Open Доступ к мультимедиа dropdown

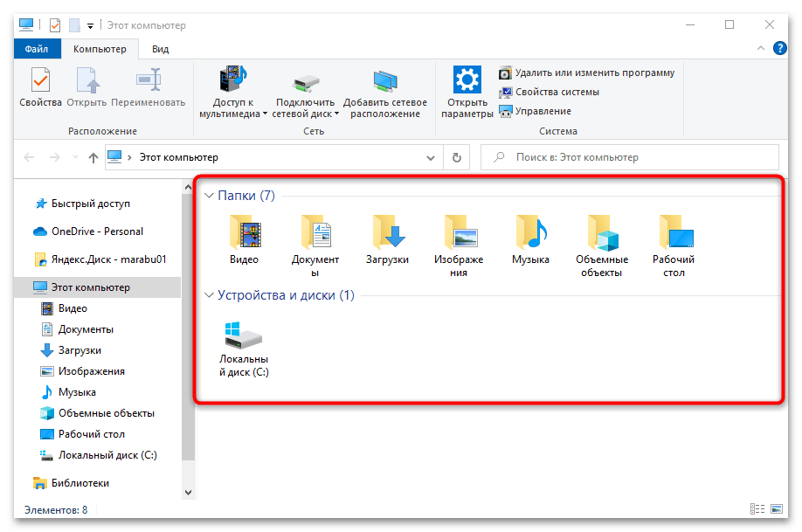pyautogui.click(x=233, y=92)
